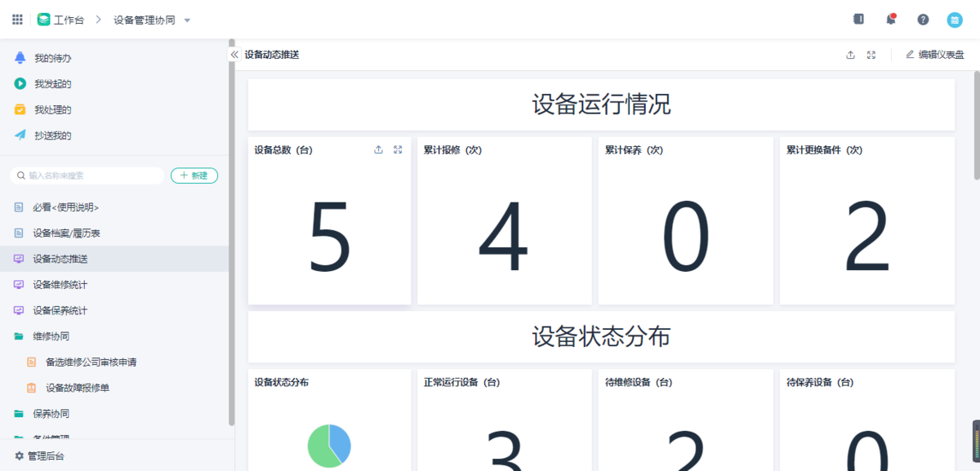Click the sidebar vertical scrollbar

pyautogui.click(x=232, y=233)
